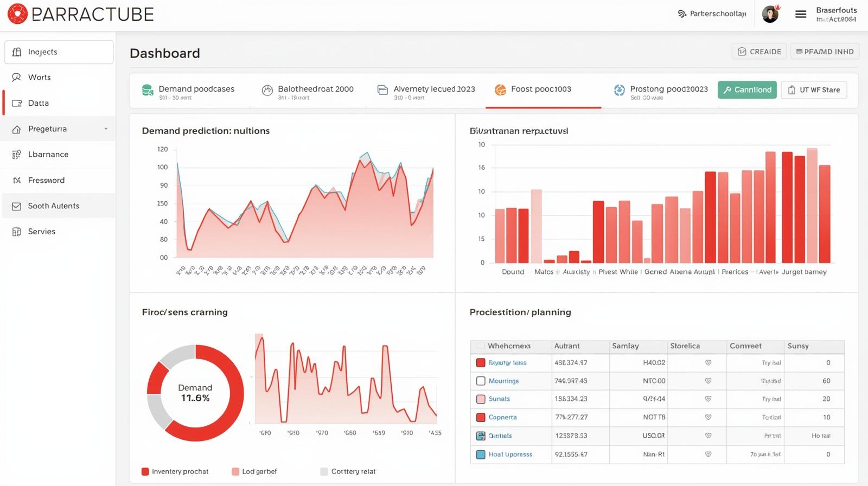Toggle the table header select-all checkbox
868x486 pixels.
480,346
